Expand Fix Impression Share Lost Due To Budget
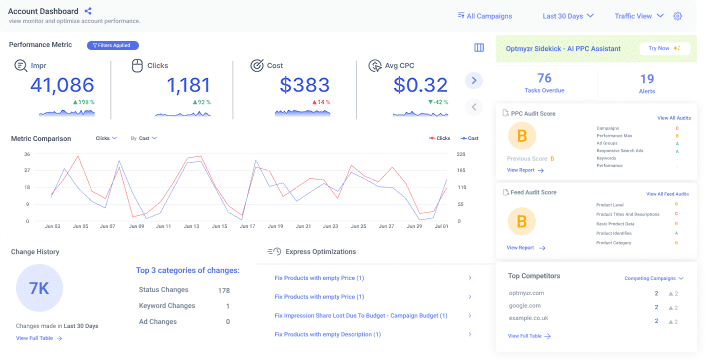This screenshot has width=709, height=364. tap(373, 316)
